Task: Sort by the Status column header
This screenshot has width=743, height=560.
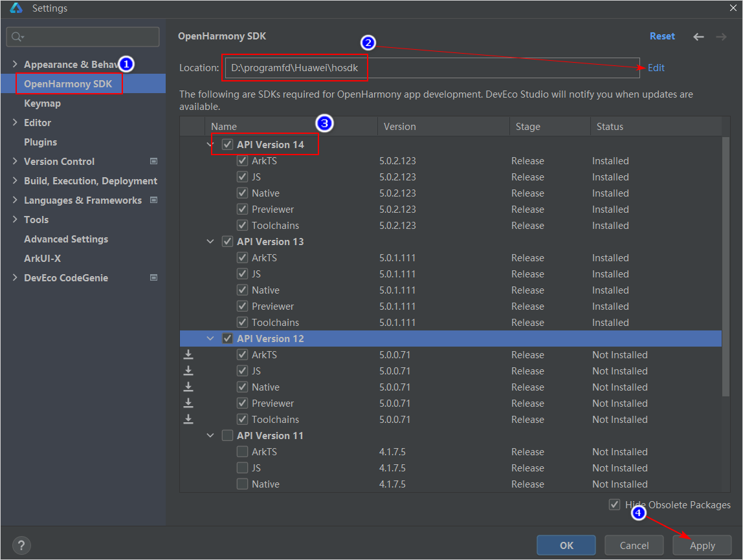Action: pyautogui.click(x=656, y=126)
